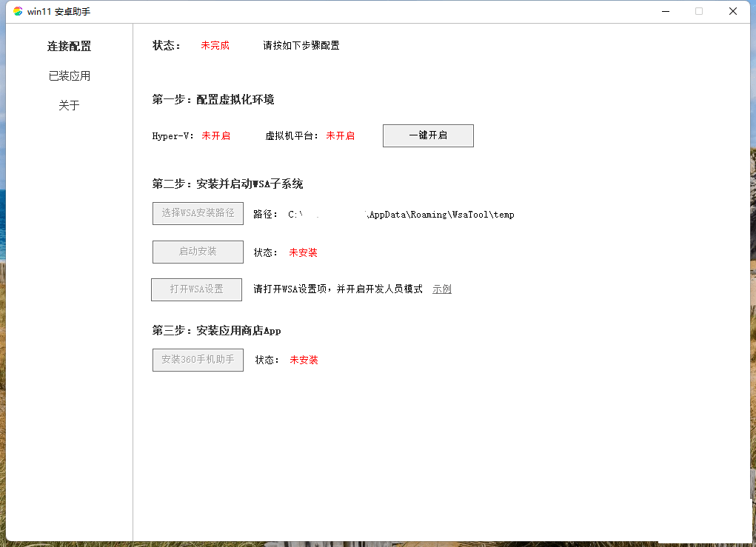The width and height of the screenshot is (756, 547).
Task: Click 未安装 status beside 启动安装
Action: pyautogui.click(x=303, y=253)
